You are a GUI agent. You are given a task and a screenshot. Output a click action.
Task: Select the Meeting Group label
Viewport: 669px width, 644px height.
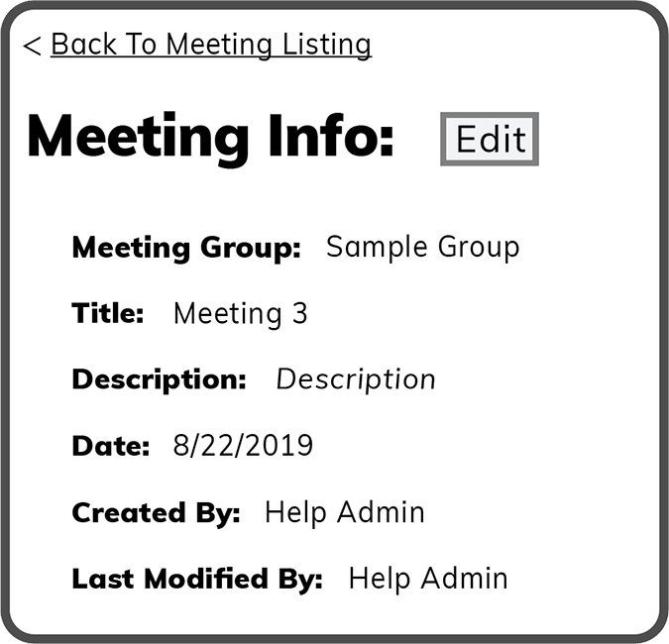(x=186, y=248)
